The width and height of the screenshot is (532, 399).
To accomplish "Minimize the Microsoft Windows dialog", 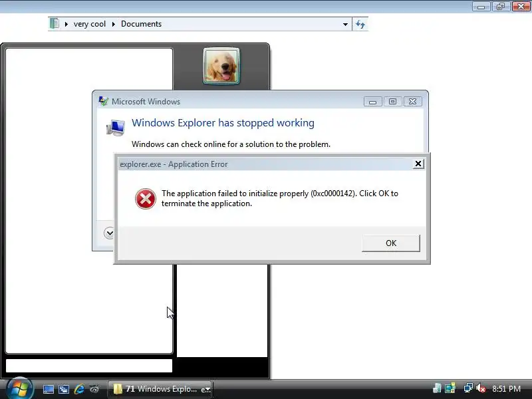I will point(372,102).
